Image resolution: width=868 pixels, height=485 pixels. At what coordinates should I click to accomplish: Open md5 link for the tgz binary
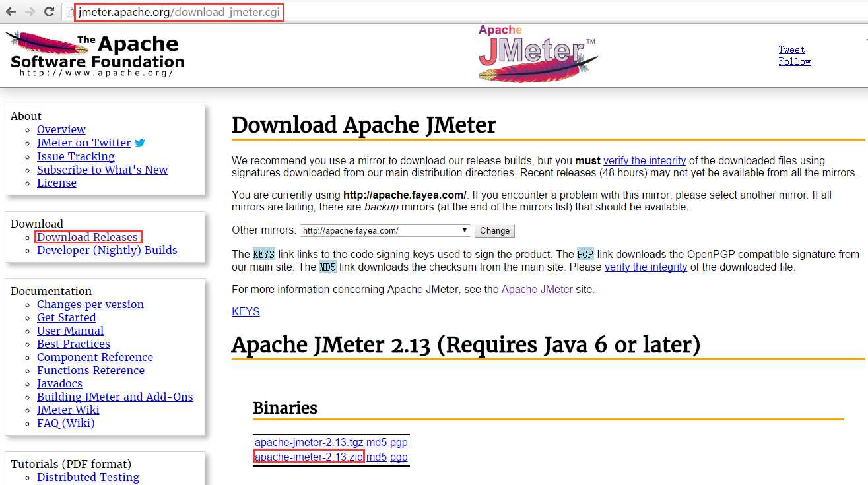pos(376,443)
